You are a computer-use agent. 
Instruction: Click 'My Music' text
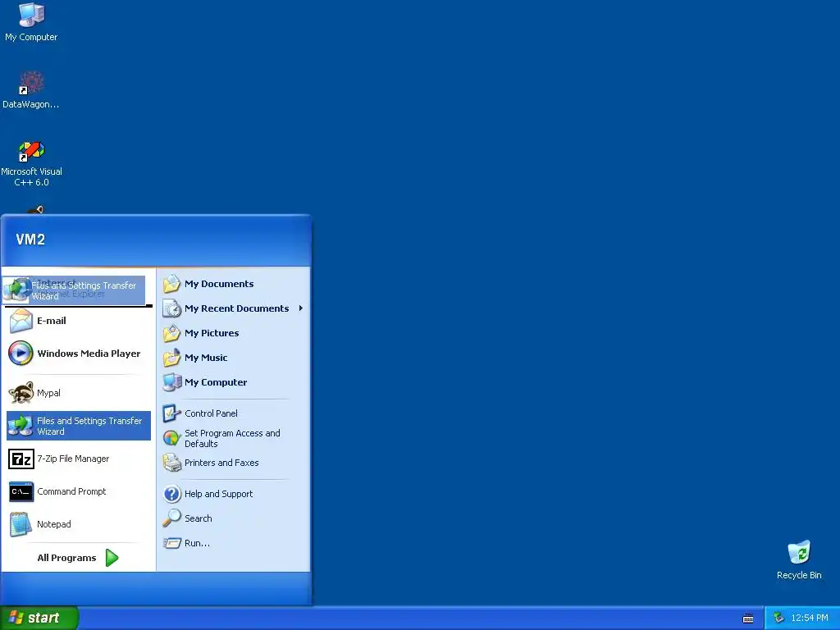tap(206, 358)
